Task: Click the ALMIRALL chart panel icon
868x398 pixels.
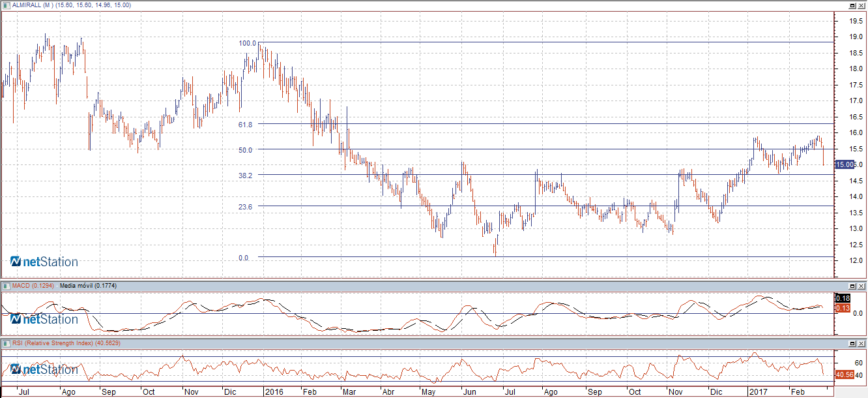Action: [x=7, y=5]
